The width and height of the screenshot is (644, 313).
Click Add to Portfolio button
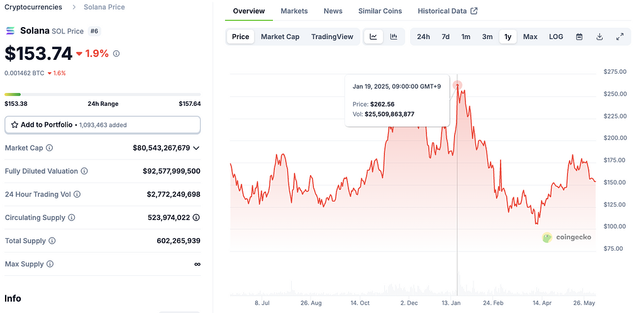tap(103, 125)
